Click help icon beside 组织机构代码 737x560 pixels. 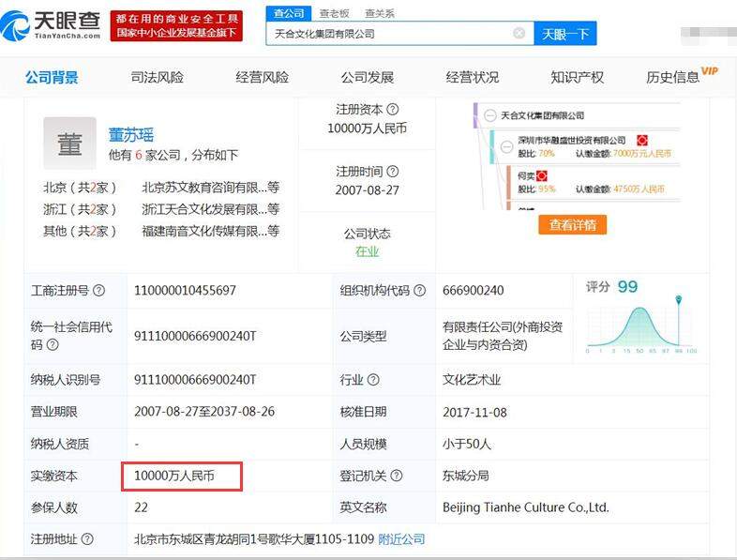420,291
